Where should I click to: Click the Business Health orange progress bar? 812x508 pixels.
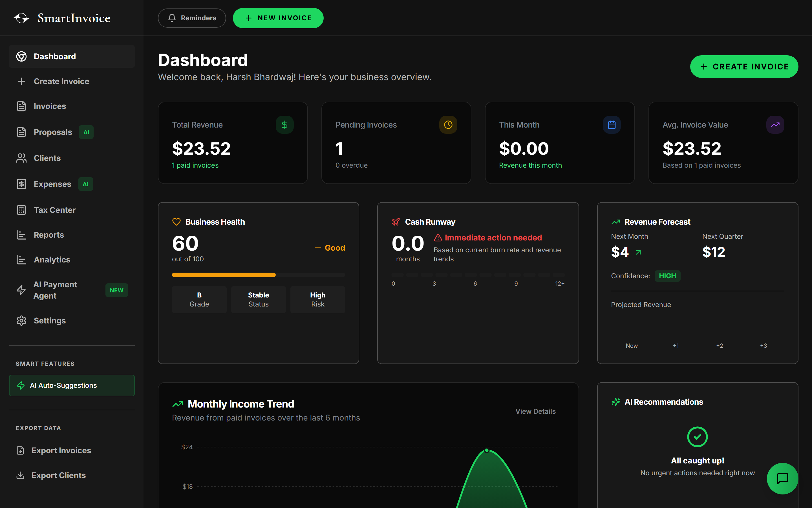click(x=224, y=275)
